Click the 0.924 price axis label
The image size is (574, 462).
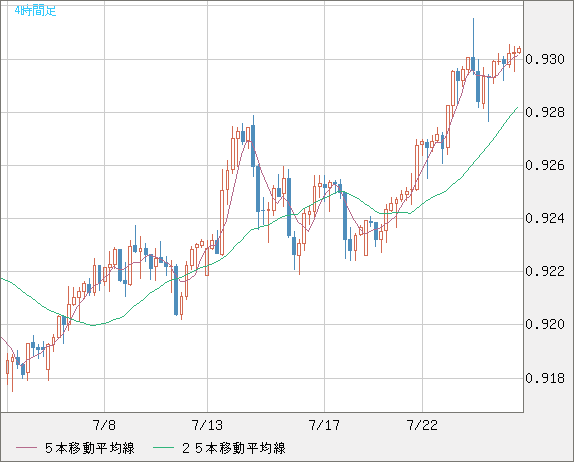click(x=545, y=218)
